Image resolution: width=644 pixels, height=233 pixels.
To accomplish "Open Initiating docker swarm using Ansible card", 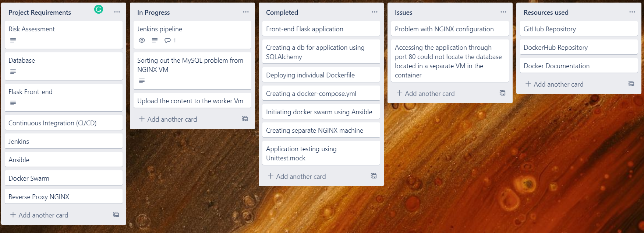I will 321,111.
